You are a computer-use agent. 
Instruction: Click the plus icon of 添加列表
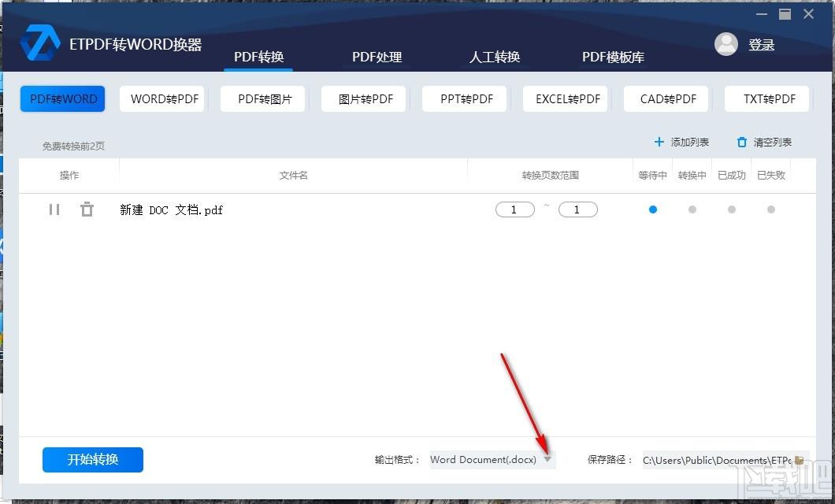(x=659, y=142)
